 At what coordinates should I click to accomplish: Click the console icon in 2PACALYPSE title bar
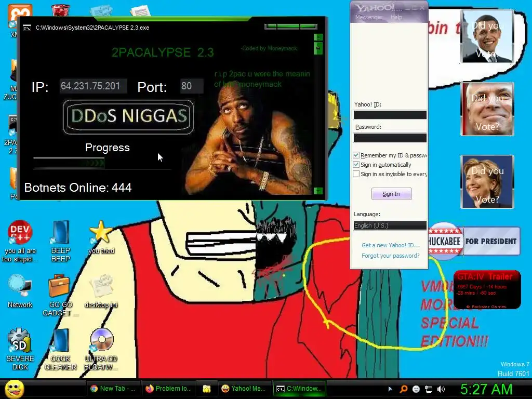(27, 28)
